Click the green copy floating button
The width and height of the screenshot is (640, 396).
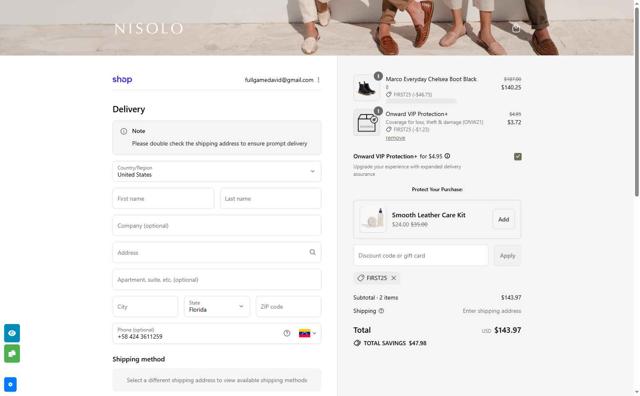pos(12,354)
